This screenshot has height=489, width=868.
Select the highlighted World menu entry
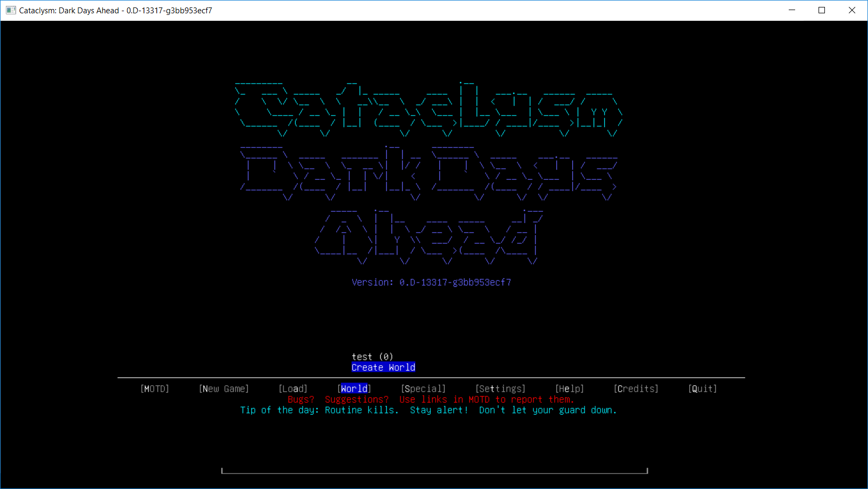tap(354, 389)
